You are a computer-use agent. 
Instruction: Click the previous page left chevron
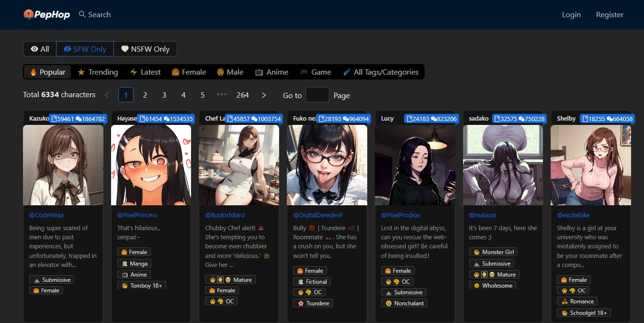coord(107,95)
